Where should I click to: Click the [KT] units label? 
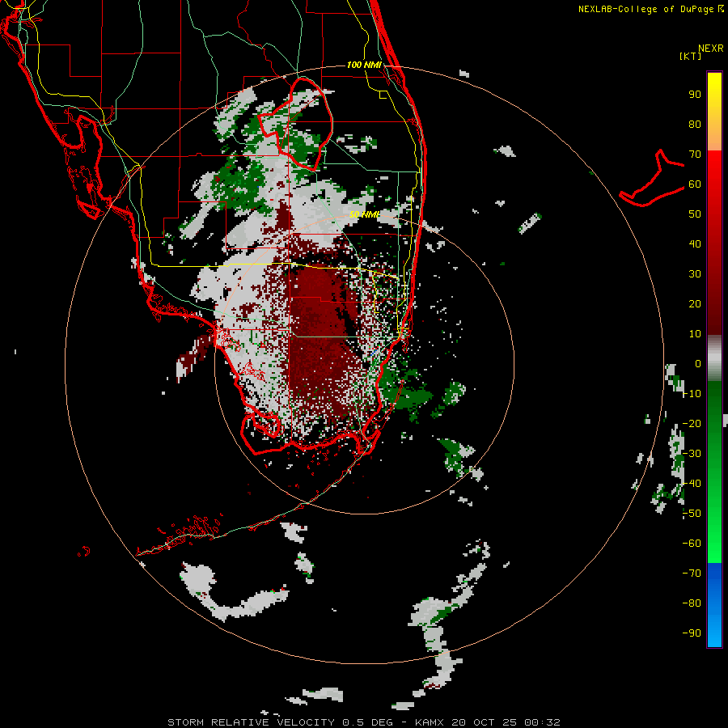690,56
